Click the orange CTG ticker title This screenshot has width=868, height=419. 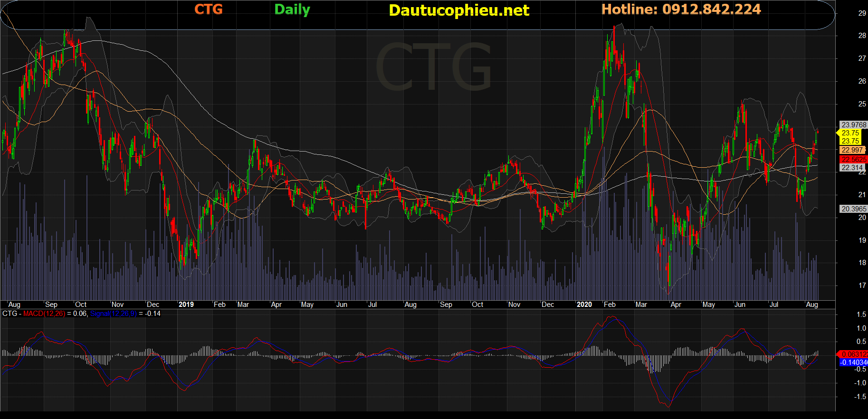click(x=209, y=9)
